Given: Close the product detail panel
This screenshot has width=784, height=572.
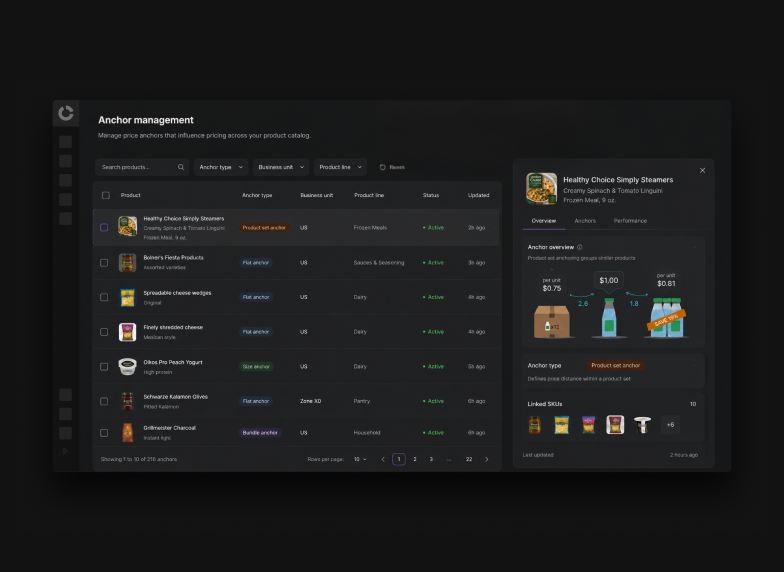Looking at the screenshot, I should point(702,170).
